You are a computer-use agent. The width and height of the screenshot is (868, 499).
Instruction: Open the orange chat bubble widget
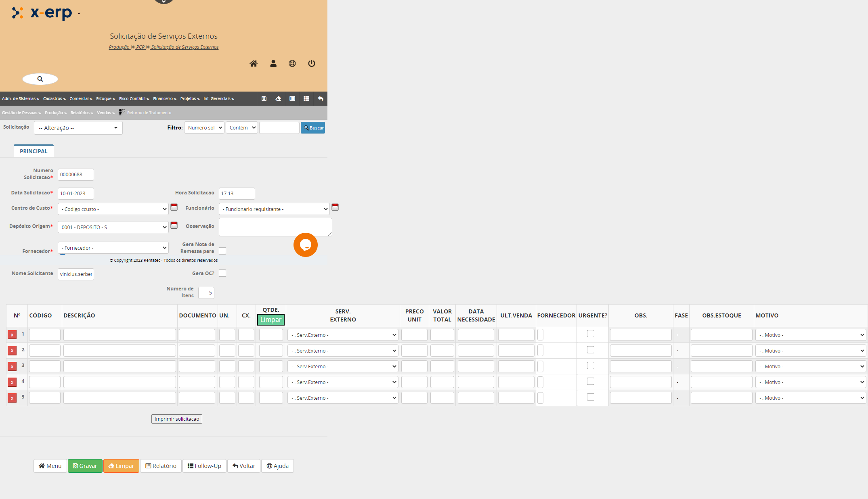pyautogui.click(x=306, y=245)
